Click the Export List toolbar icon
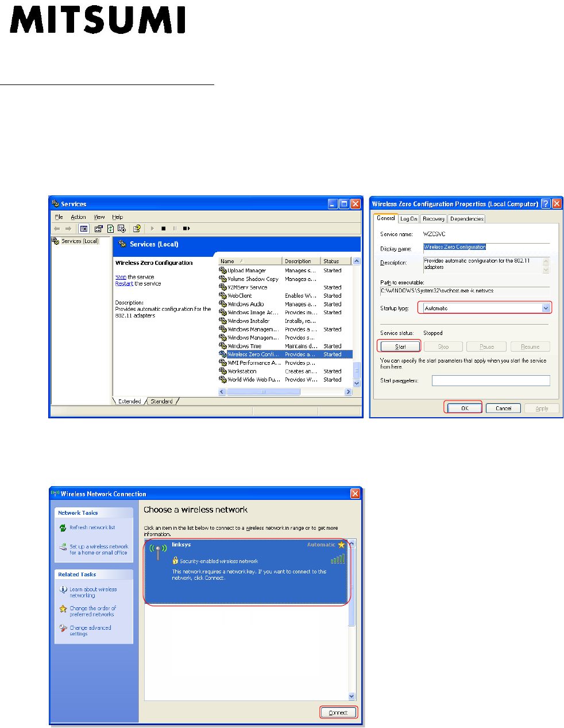The height and width of the screenshot is (728, 564). point(122,228)
